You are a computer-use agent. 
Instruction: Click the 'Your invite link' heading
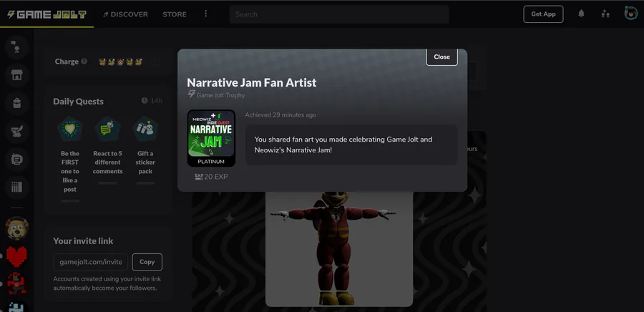(x=83, y=241)
